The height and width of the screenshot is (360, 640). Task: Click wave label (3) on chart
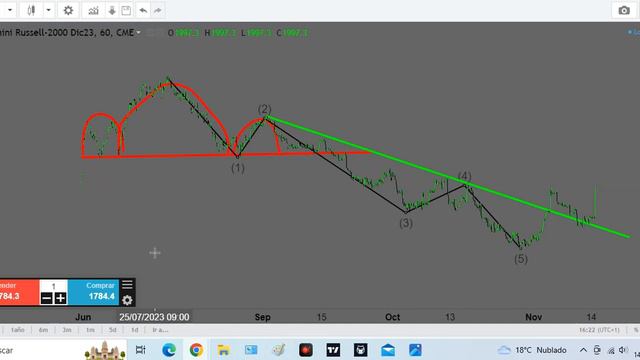tap(406, 223)
